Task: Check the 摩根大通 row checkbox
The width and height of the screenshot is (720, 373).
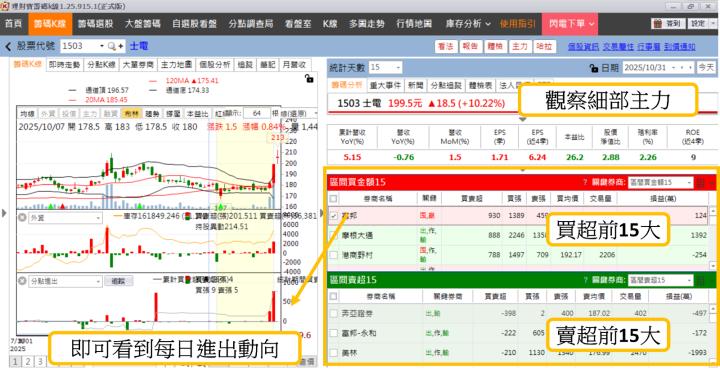Action: pyautogui.click(x=334, y=236)
